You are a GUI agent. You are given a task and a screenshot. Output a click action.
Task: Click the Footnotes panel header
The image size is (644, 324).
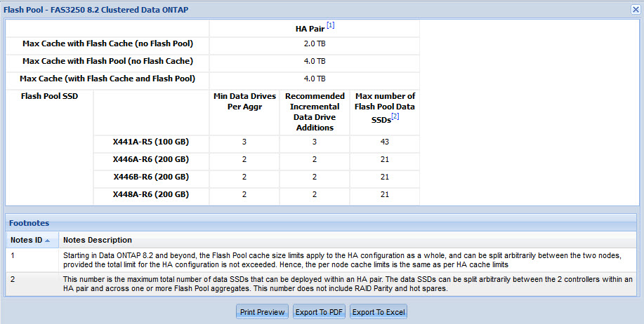[x=321, y=223]
